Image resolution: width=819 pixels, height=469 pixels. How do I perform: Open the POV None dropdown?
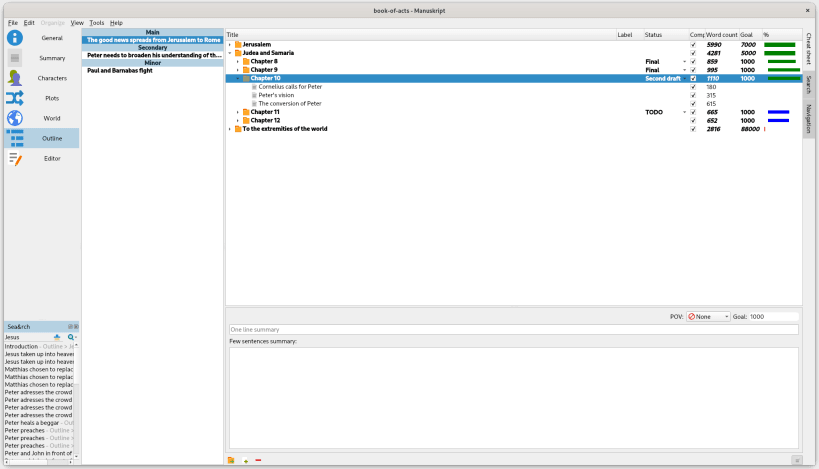[x=708, y=316]
